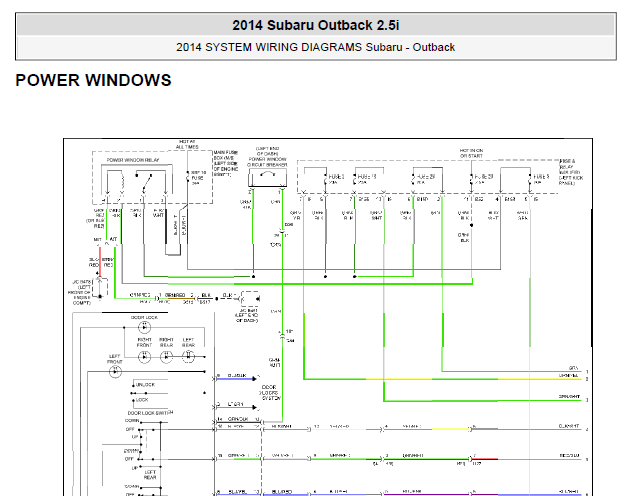Click the power window relay coil symbol
The image size is (625, 496).
pos(122,183)
